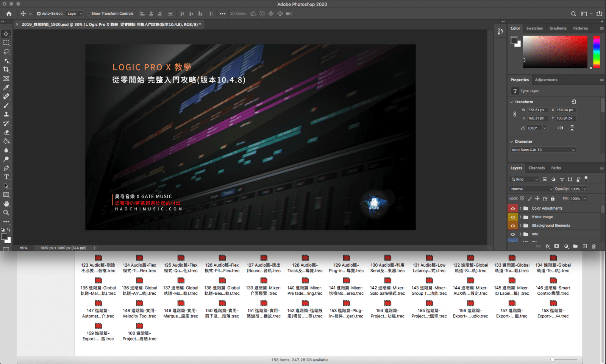Toggle Lock all layer lock icon
The width and height of the screenshot is (606, 364).
tap(553, 199)
